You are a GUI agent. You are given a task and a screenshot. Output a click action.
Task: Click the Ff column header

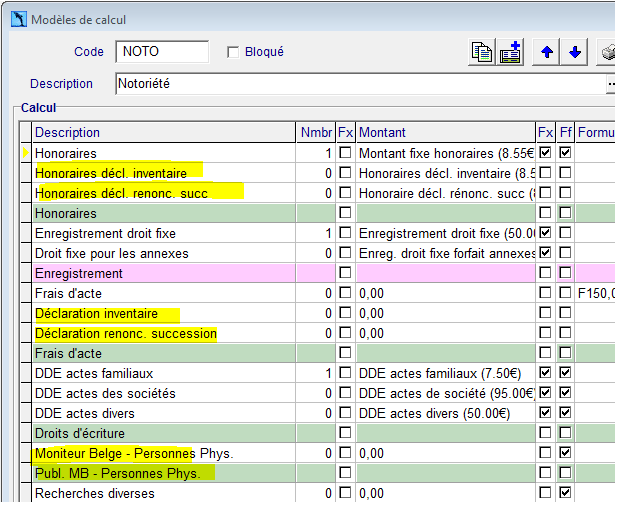565,132
